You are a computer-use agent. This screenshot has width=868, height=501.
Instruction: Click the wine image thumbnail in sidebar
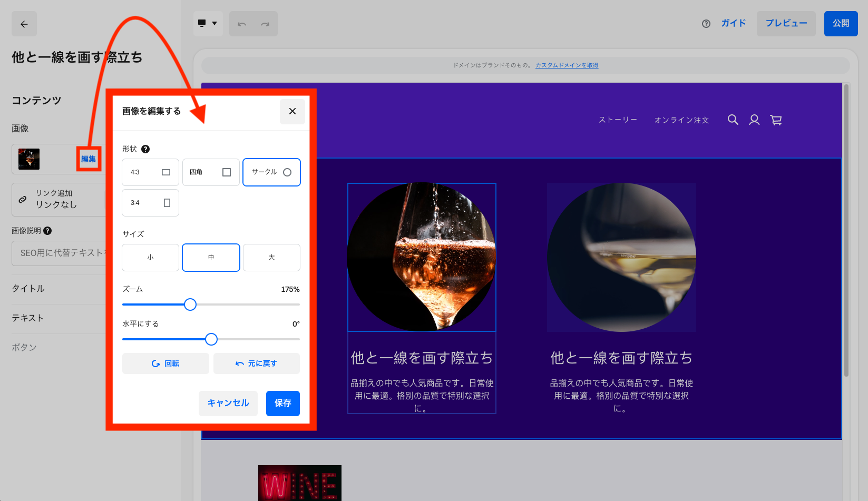tap(29, 159)
